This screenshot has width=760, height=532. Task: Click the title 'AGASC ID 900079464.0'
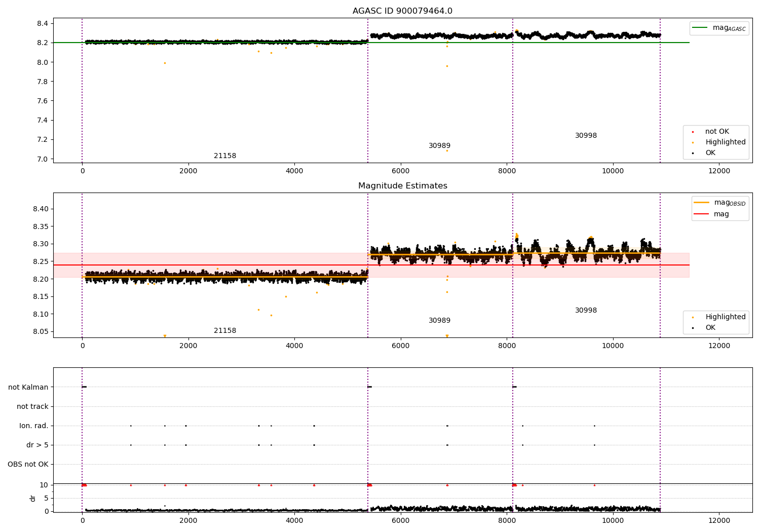(x=402, y=11)
